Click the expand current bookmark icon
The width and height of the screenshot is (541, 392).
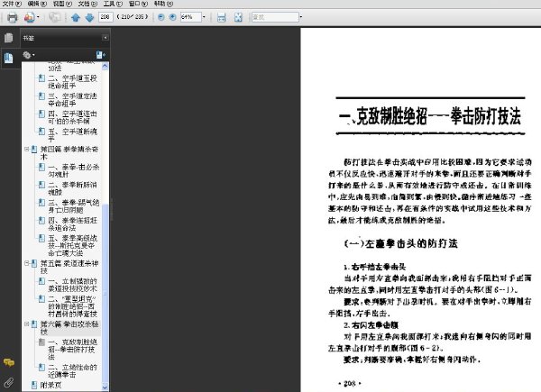[101, 55]
